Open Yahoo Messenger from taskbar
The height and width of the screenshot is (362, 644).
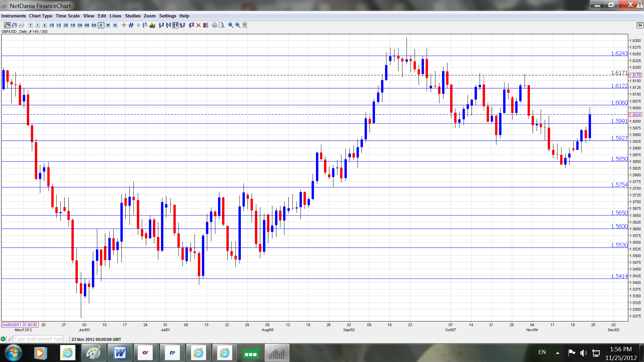point(146,353)
